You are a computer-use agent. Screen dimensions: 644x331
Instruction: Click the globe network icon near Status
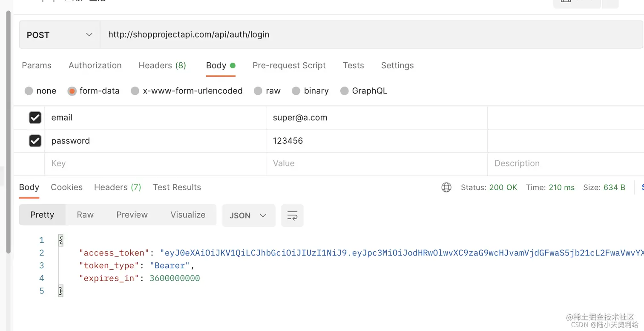coord(446,187)
